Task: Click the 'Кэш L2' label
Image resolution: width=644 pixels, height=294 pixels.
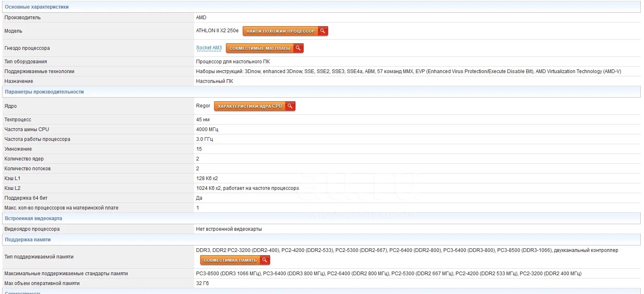Action: [x=12, y=188]
